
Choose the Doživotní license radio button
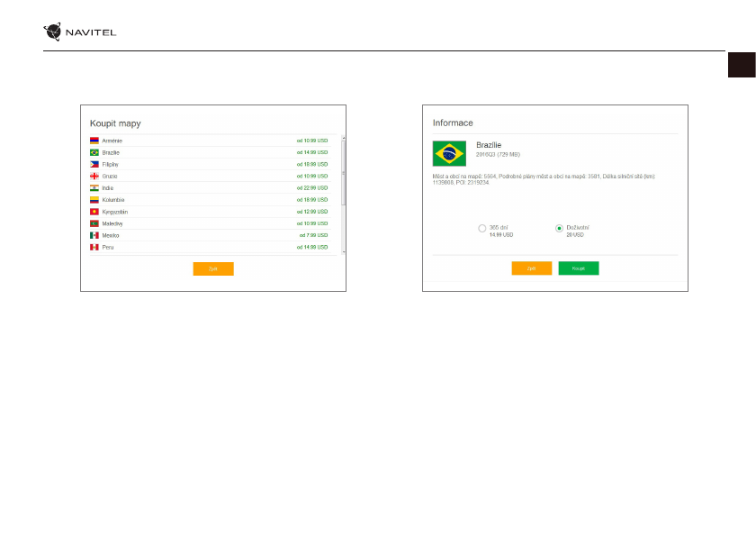[560, 229]
